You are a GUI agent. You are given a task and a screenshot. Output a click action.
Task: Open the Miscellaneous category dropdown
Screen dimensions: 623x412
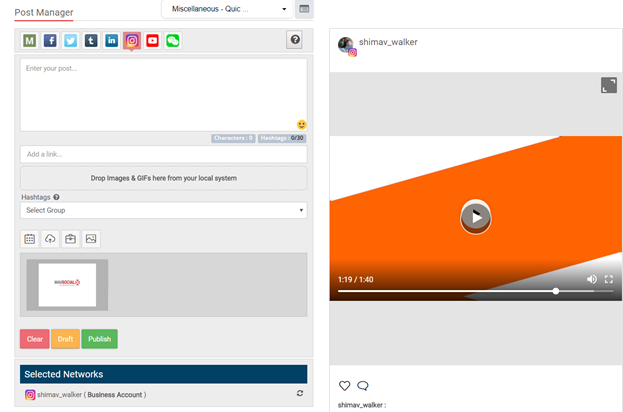click(227, 9)
